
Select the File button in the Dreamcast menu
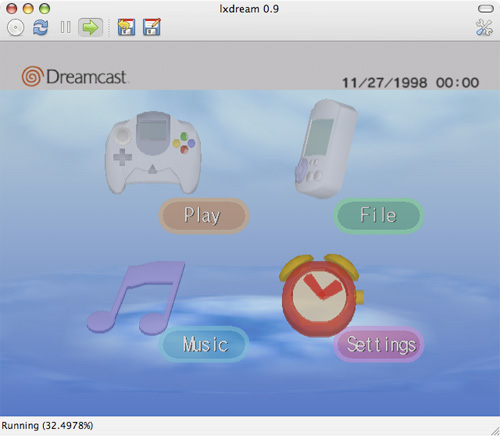click(379, 215)
